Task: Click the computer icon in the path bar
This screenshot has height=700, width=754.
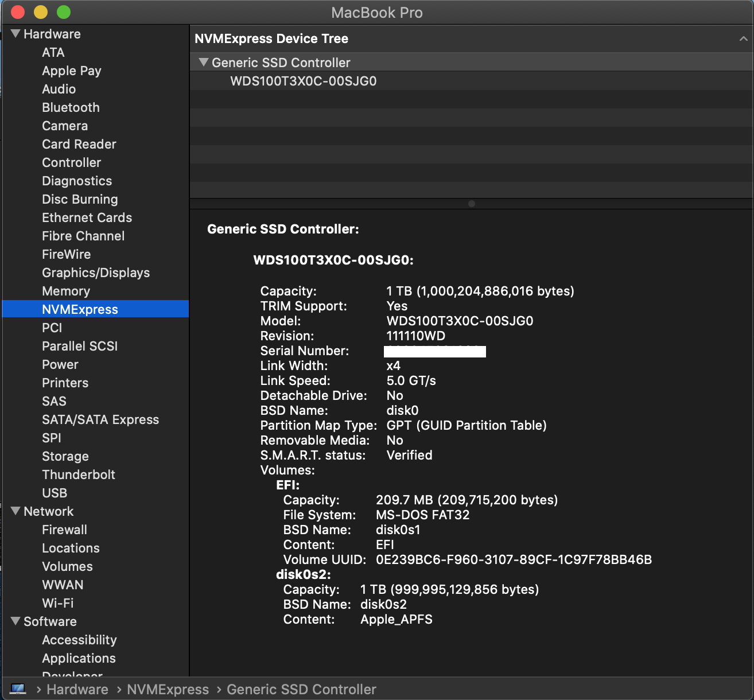Action: [18, 689]
